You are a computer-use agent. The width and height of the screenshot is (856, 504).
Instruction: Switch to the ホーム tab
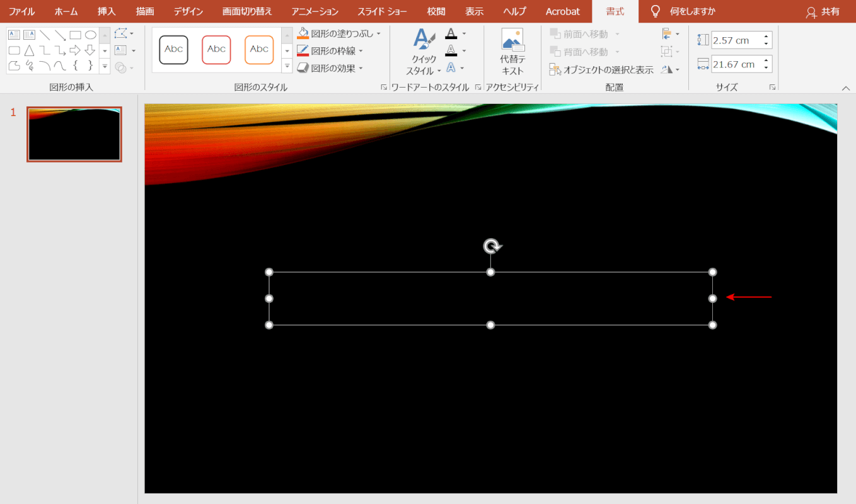[x=66, y=11]
